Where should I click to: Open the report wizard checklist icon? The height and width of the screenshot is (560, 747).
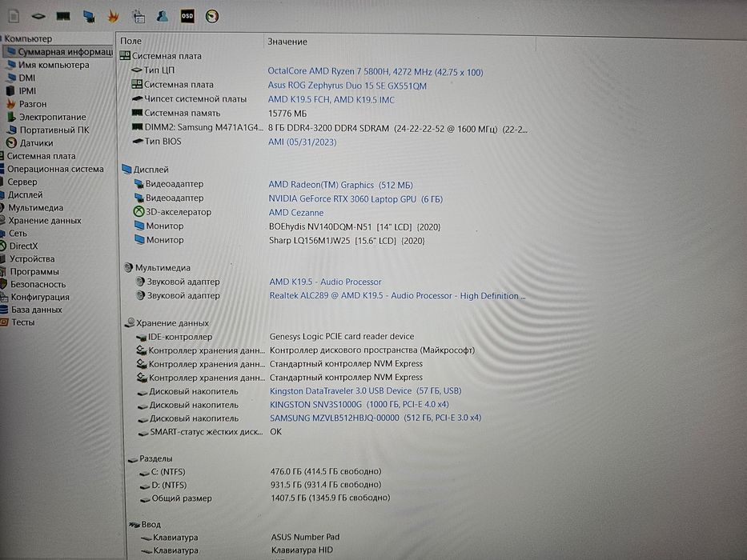point(139,17)
